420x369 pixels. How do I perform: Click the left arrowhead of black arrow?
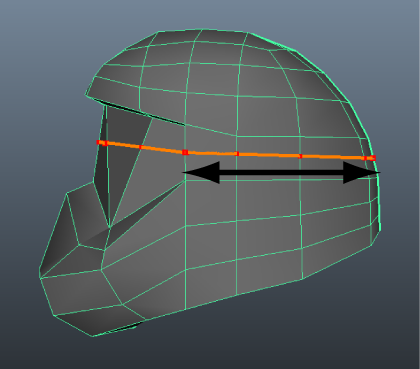202,172
